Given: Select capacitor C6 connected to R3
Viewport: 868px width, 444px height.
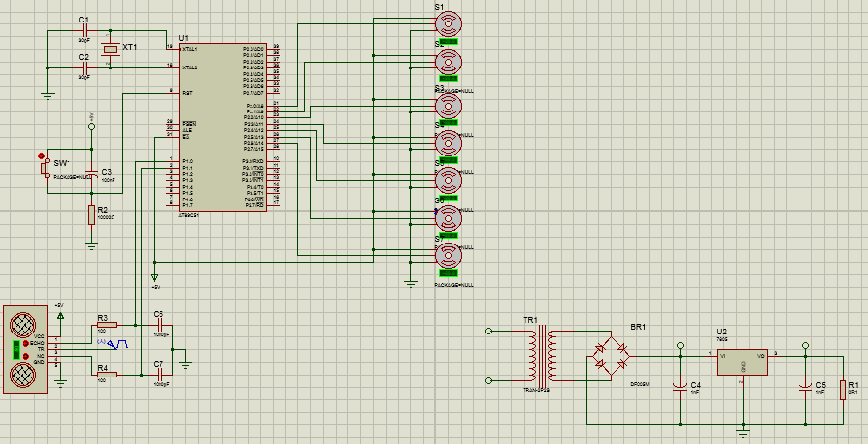Looking at the screenshot, I should [x=159, y=325].
